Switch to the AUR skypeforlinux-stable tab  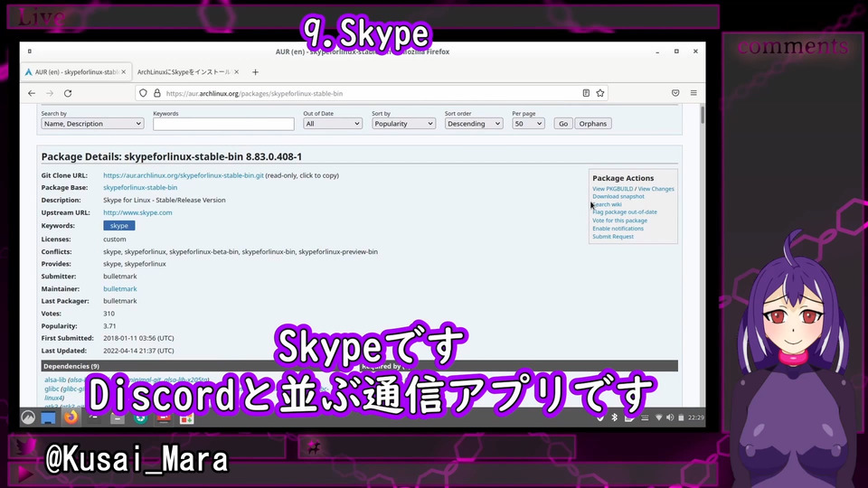(x=76, y=72)
